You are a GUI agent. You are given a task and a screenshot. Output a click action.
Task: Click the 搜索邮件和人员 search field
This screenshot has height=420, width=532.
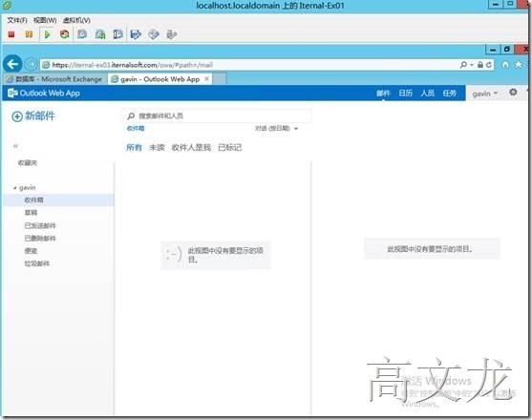pos(217,115)
